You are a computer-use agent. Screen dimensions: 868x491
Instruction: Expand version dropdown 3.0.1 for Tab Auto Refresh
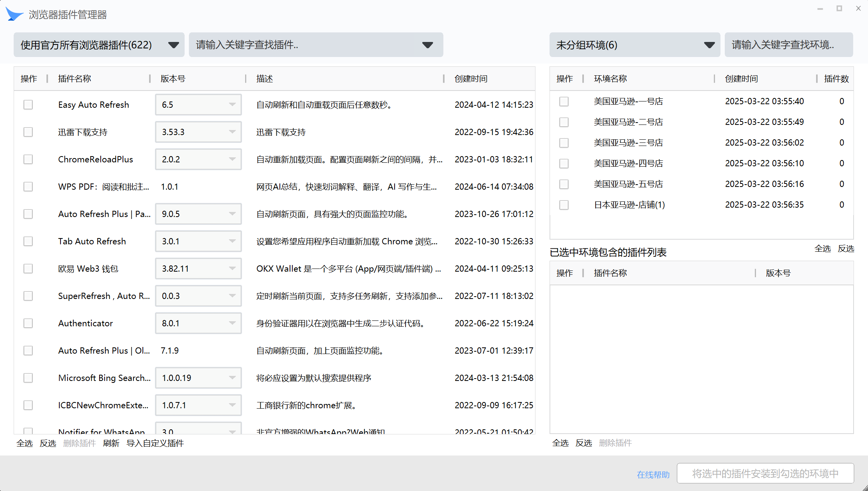coord(198,241)
